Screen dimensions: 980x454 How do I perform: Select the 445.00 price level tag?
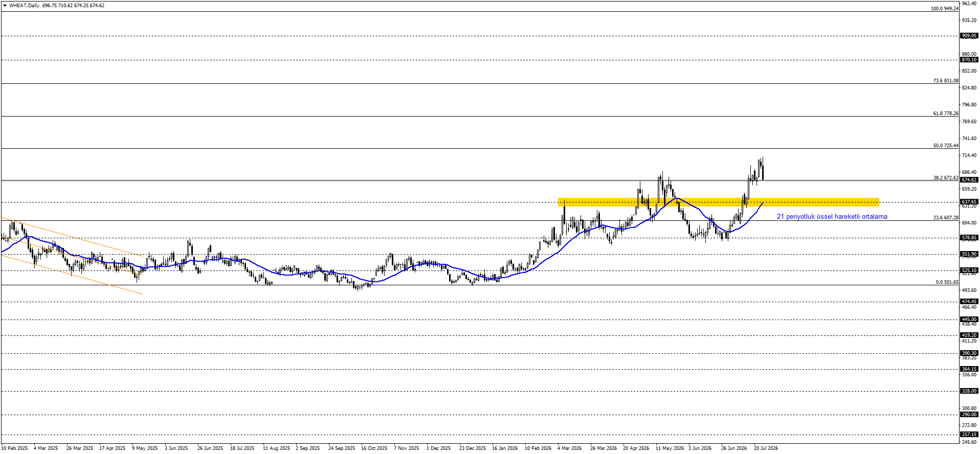969,320
